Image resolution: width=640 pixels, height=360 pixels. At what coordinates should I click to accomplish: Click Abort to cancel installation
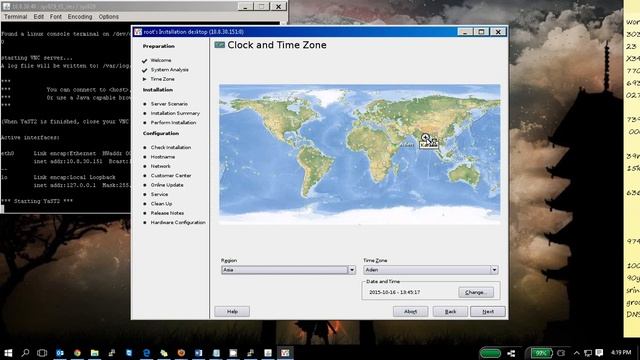(x=410, y=311)
